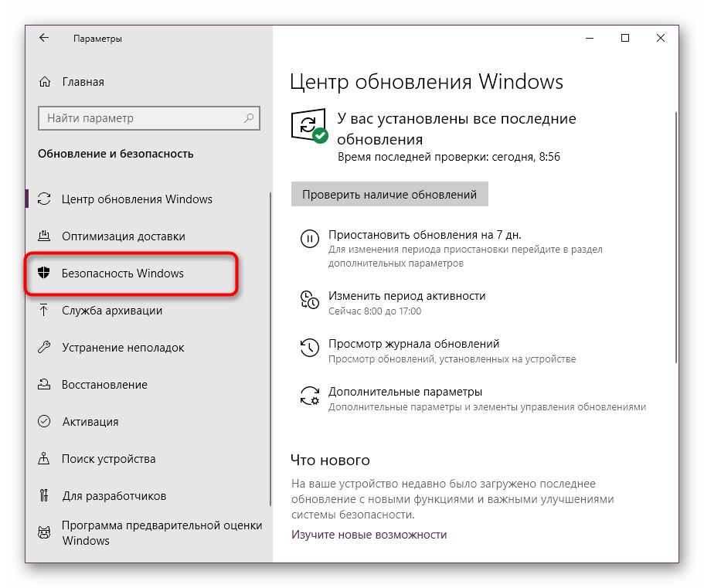Maximize the Параметры window

625,38
